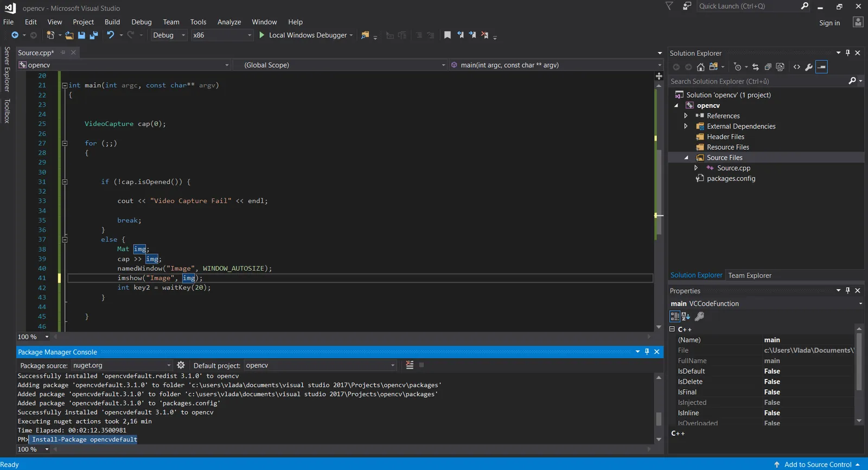Open the Tools menu

coord(198,22)
